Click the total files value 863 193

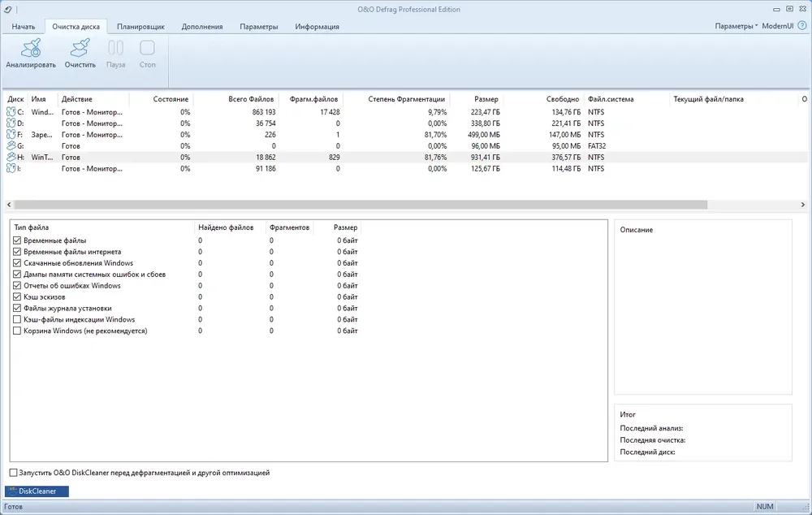[264, 112]
